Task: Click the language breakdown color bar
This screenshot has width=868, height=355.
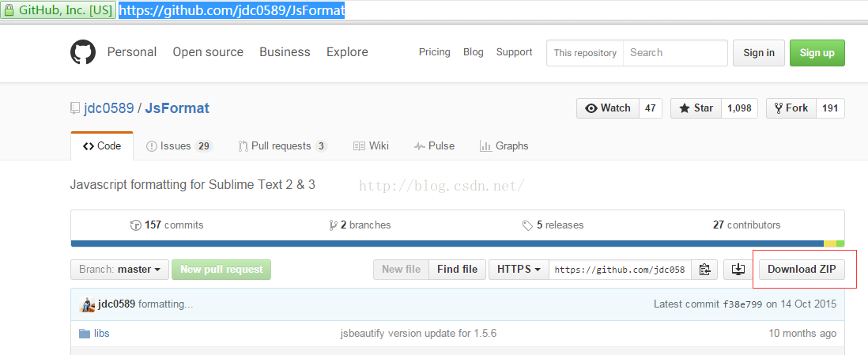Action: (x=458, y=244)
